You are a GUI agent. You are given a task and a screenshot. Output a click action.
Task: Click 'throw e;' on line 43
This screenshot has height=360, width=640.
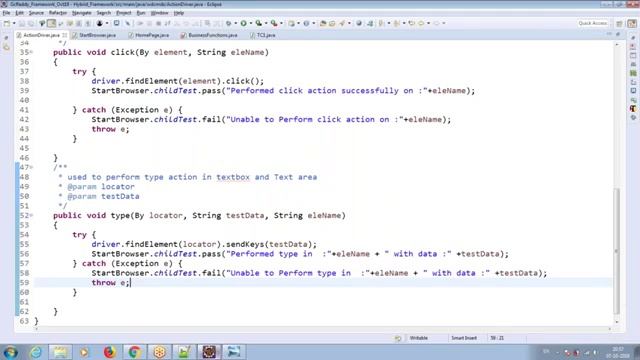110,129
